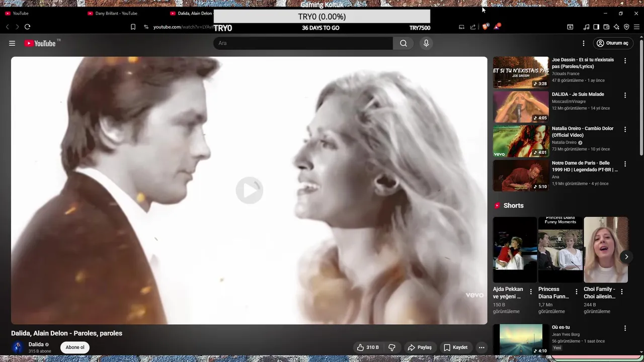The height and width of the screenshot is (362, 644).
Task: Toggle the browser sidebar panel icon
Action: (x=596, y=27)
